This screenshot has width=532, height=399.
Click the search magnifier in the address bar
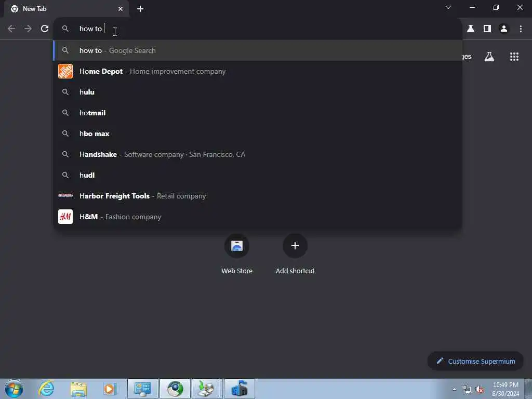65,29
